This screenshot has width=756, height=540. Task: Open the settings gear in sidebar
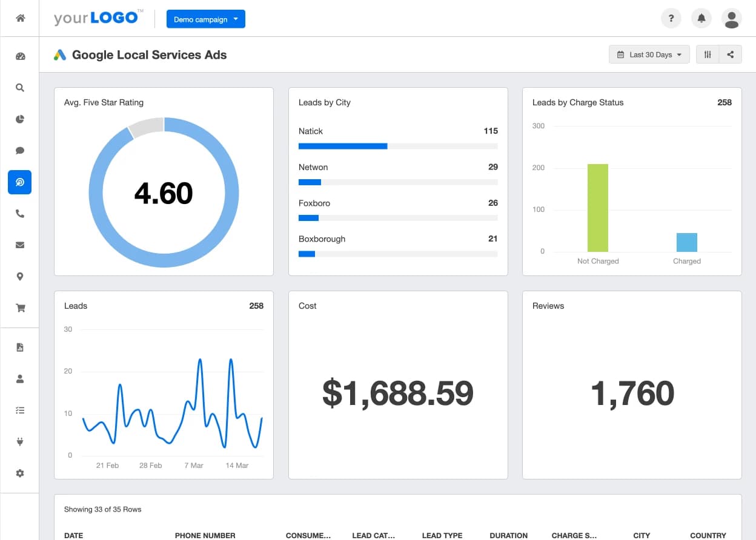pos(20,473)
